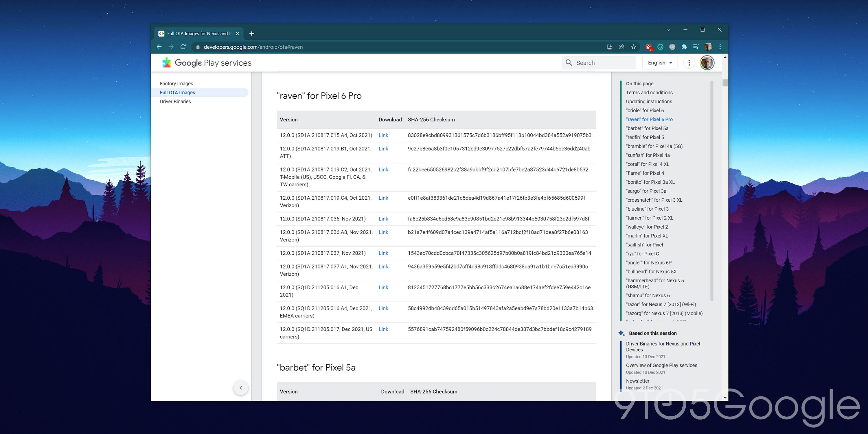The width and height of the screenshot is (868, 434).
Task: Open the media control playlist icon
Action: 696,47
